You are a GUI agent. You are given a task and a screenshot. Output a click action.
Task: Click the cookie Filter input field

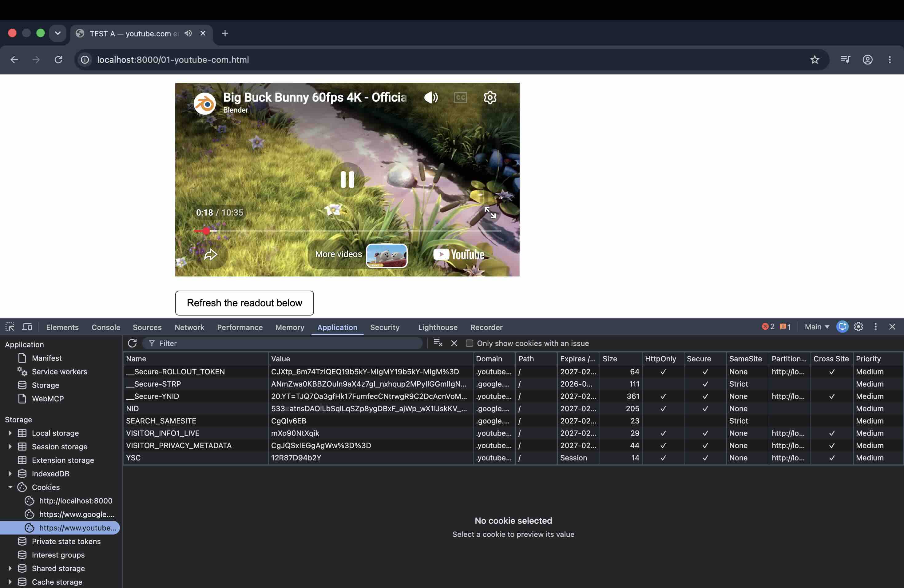click(x=282, y=343)
